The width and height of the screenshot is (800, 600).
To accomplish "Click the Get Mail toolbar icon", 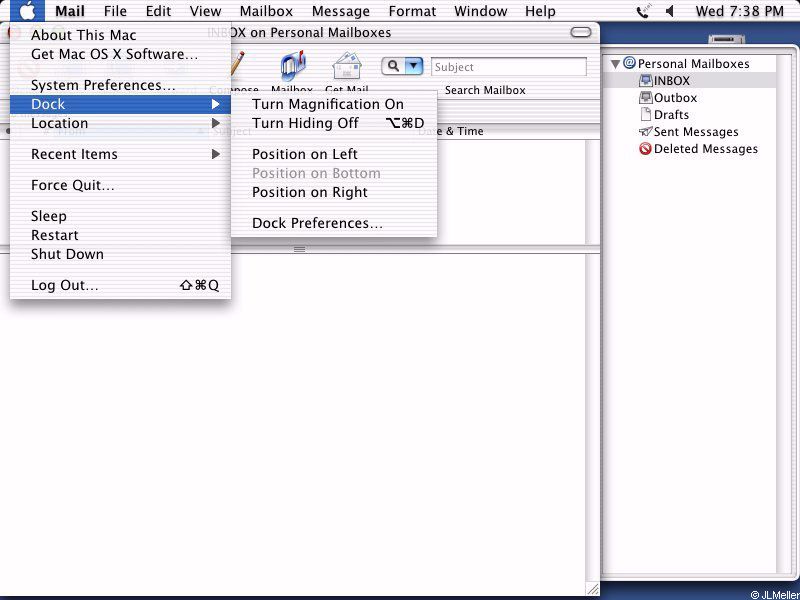I will (x=347, y=66).
